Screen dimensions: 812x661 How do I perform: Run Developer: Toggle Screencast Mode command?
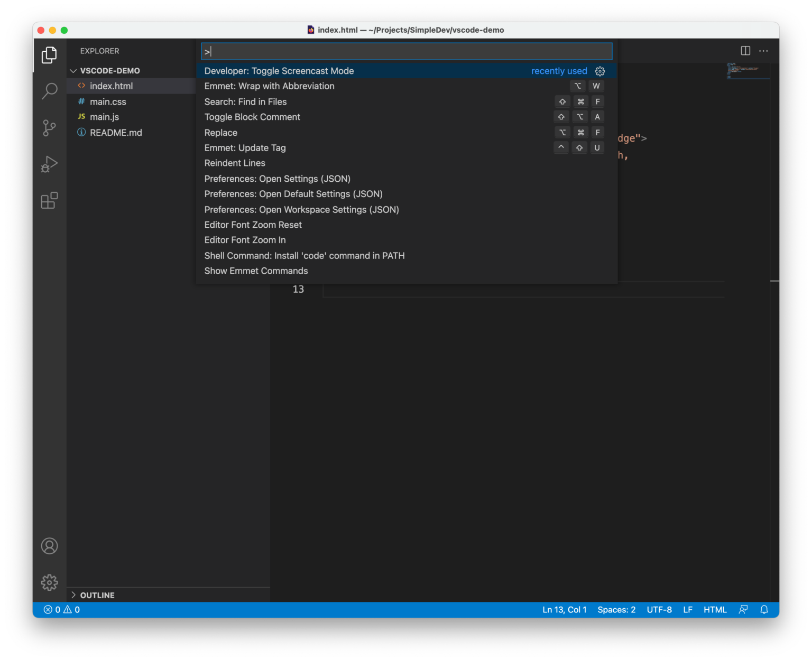click(x=407, y=71)
